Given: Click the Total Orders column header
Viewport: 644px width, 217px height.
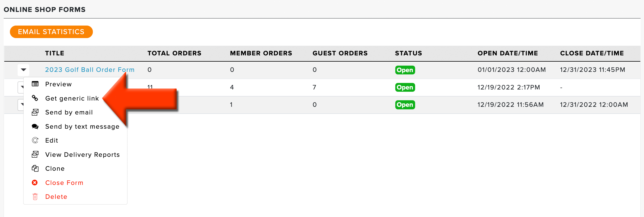Looking at the screenshot, I should (174, 53).
